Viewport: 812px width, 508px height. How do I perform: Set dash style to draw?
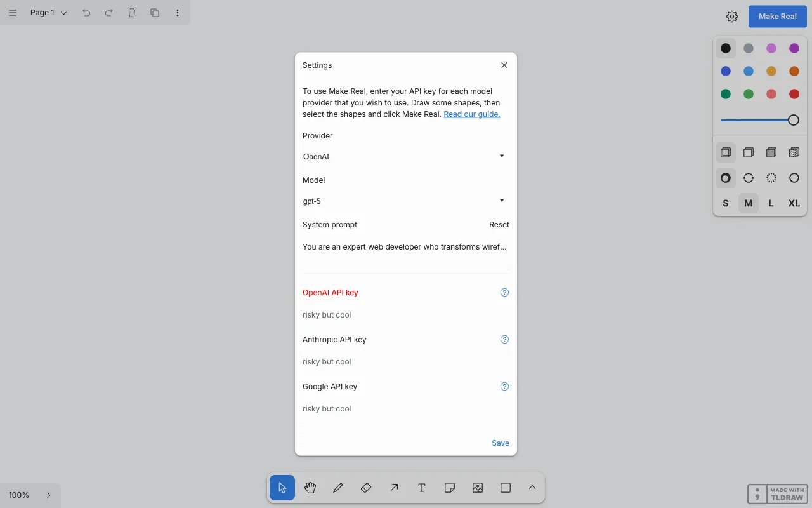726,178
